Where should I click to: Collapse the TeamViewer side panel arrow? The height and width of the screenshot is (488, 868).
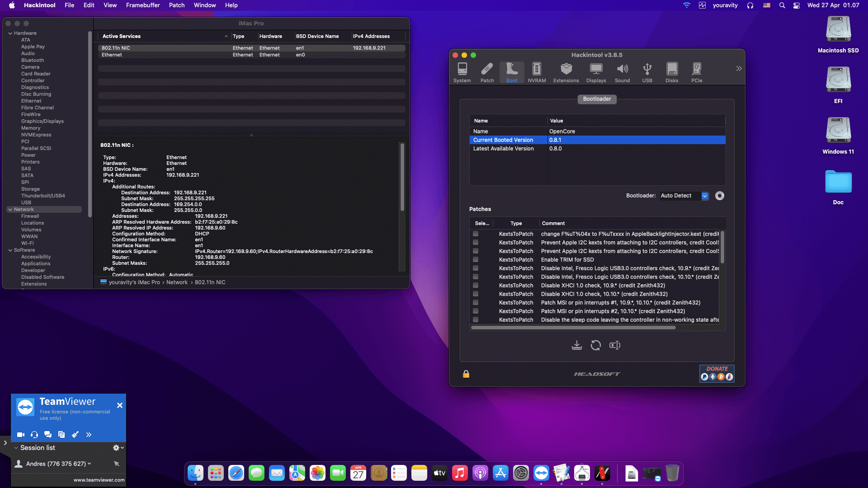5,443
